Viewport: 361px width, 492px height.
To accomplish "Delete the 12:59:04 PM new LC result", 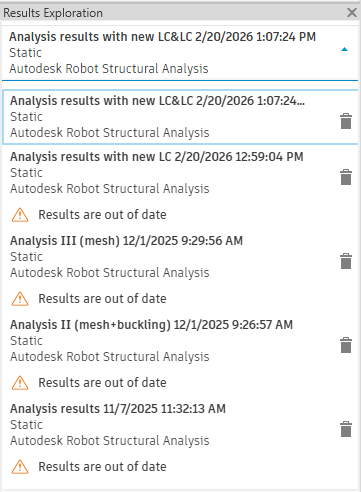I will [346, 177].
